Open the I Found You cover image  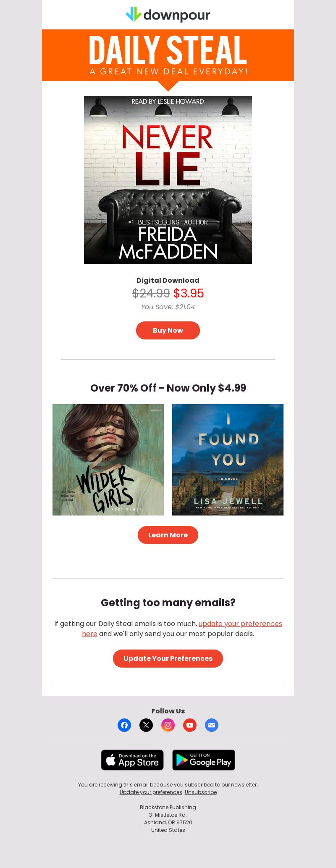pos(228,460)
